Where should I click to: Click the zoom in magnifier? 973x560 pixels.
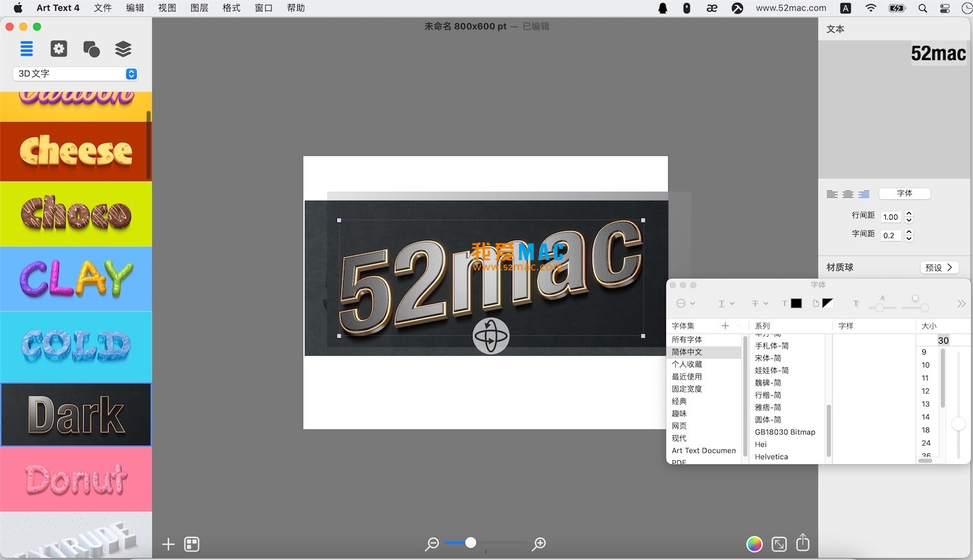coord(540,544)
